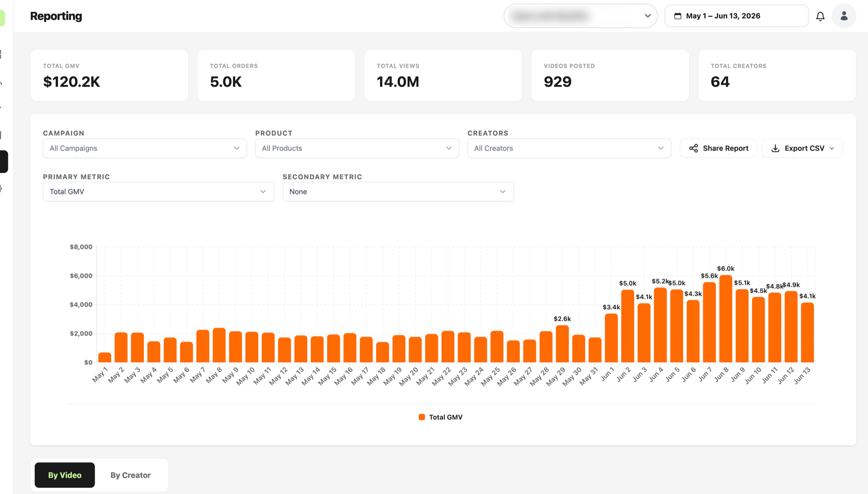The image size is (868, 494).
Task: Click the Total GMV card value $120.2K
Action: [x=72, y=82]
